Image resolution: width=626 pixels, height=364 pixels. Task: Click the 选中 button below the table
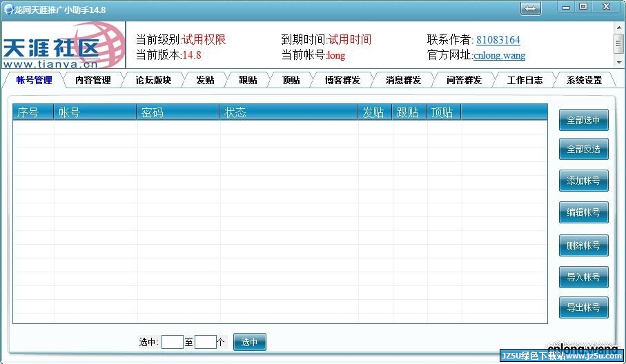250,342
